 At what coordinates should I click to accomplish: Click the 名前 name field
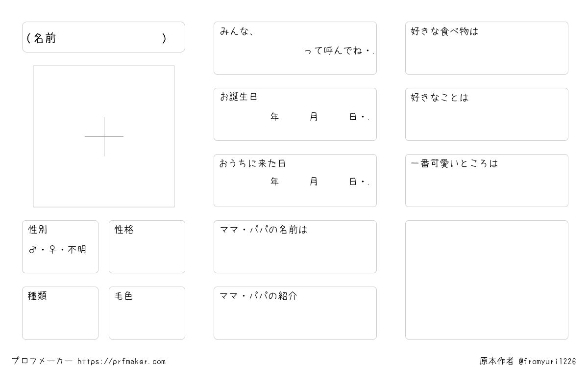click(103, 37)
